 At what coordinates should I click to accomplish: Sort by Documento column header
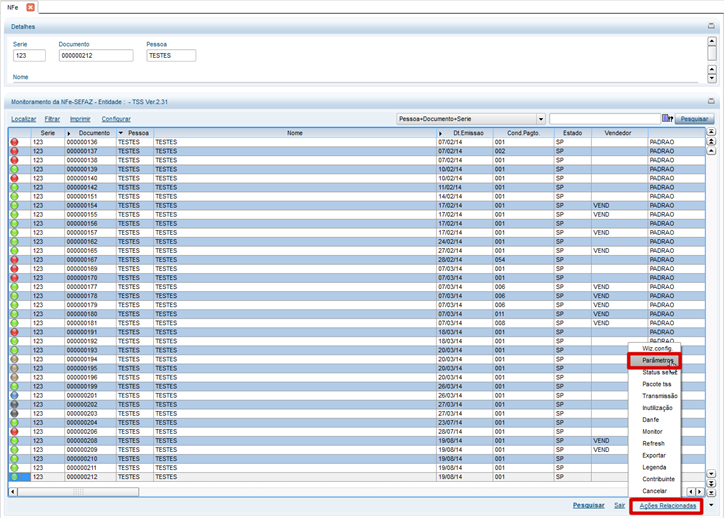coord(90,133)
